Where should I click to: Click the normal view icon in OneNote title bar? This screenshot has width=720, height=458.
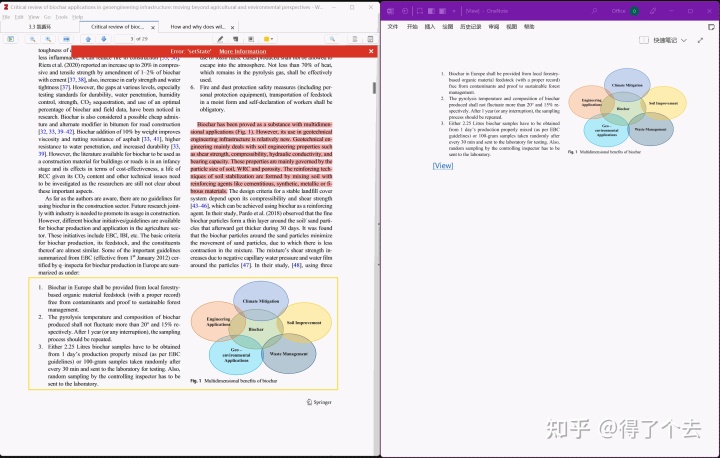coord(443,11)
